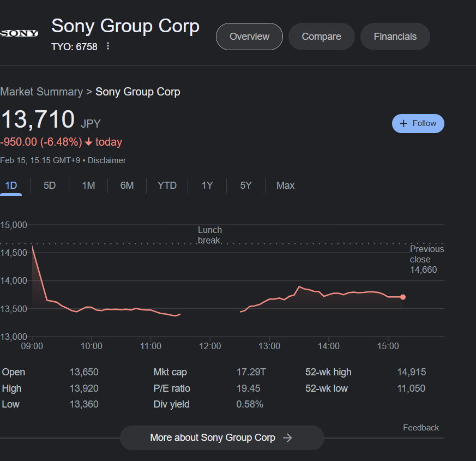This screenshot has height=461, width=476.
Task: Click the Sony logo icon
Action: pos(20,33)
